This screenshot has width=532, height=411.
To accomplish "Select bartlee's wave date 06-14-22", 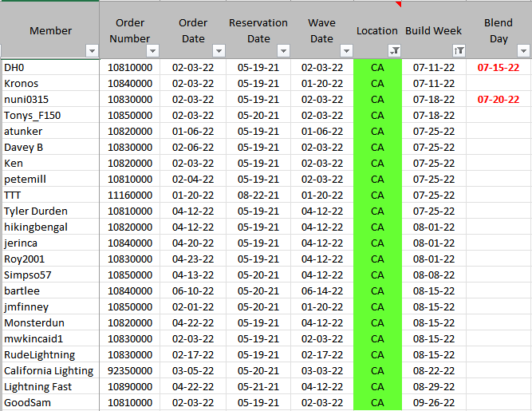I will 321,291.
